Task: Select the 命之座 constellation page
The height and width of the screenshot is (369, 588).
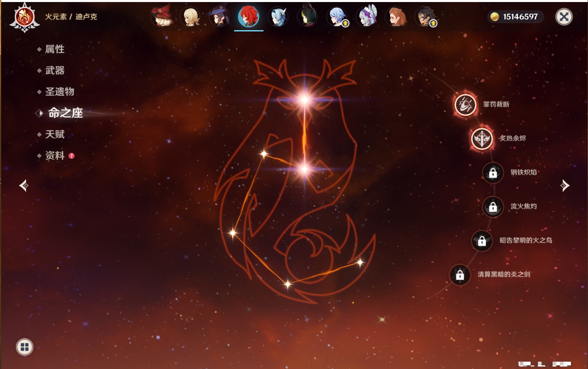Action: click(x=65, y=113)
